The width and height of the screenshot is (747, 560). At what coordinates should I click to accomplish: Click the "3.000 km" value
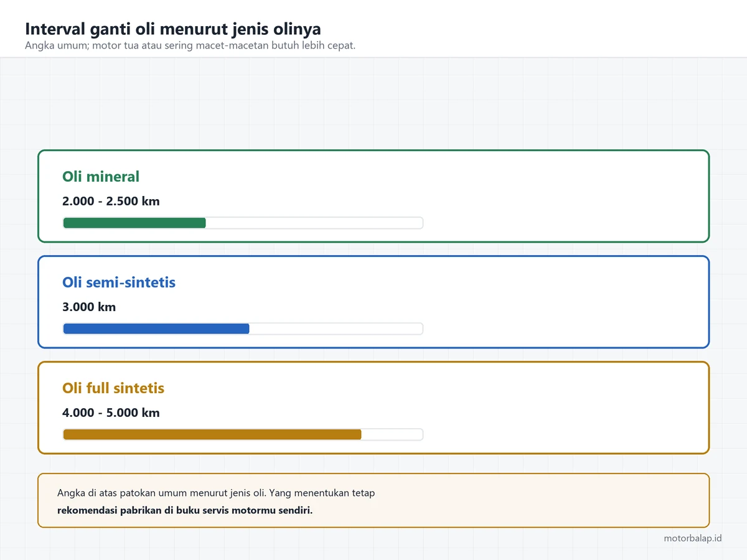tap(89, 307)
